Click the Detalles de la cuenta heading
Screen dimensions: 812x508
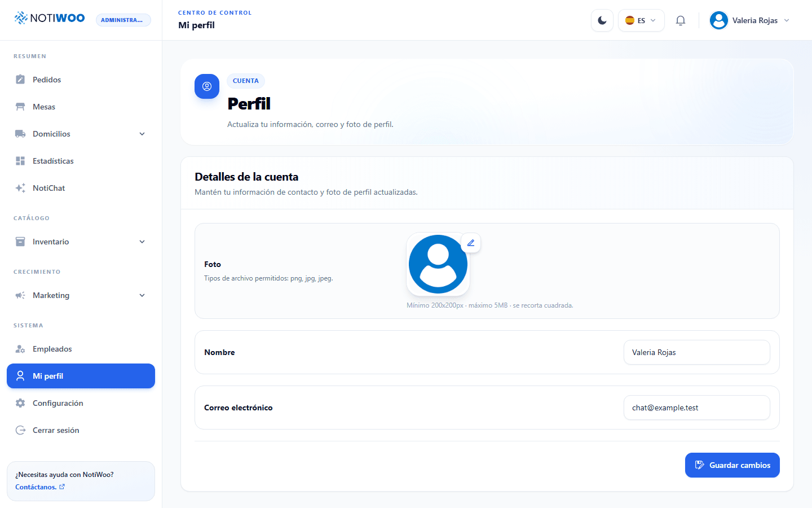(246, 177)
